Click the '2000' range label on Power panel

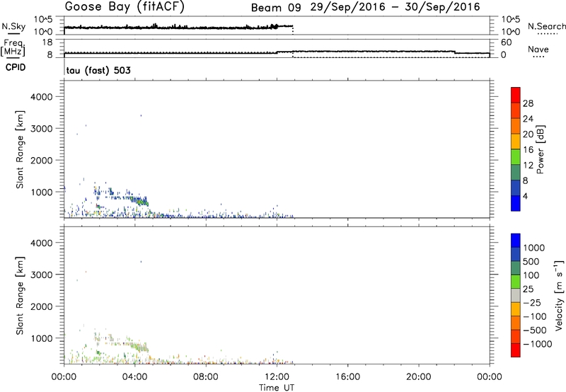tap(41, 160)
